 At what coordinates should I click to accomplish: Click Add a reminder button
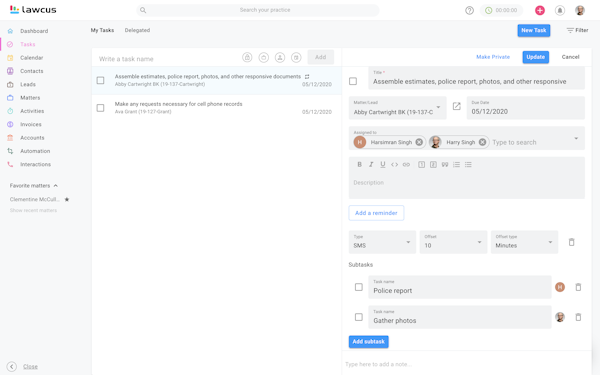(376, 213)
